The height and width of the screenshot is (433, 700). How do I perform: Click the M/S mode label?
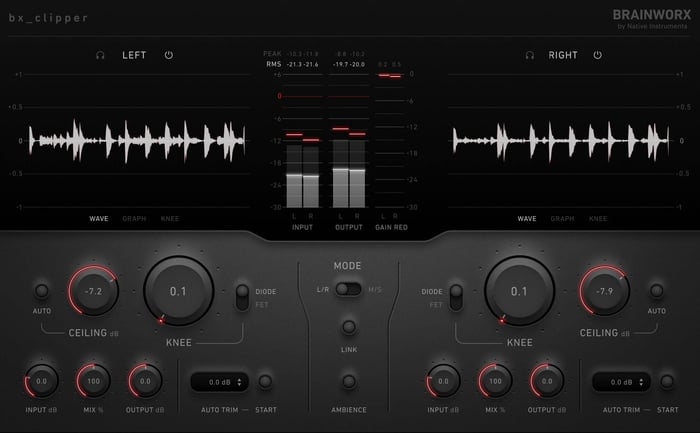tap(375, 290)
